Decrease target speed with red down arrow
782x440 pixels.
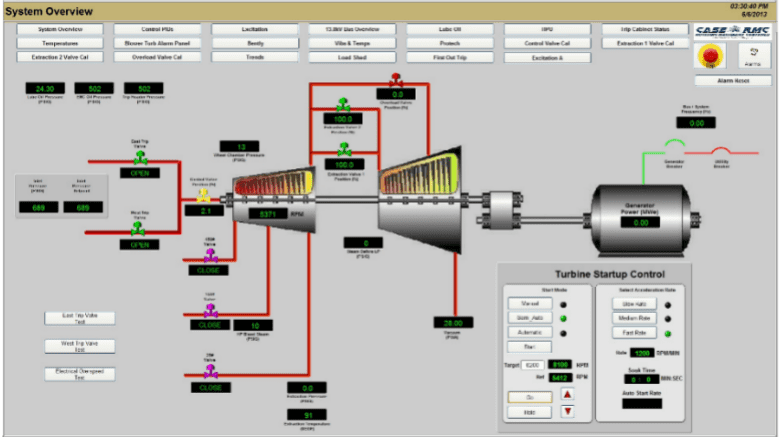point(567,411)
